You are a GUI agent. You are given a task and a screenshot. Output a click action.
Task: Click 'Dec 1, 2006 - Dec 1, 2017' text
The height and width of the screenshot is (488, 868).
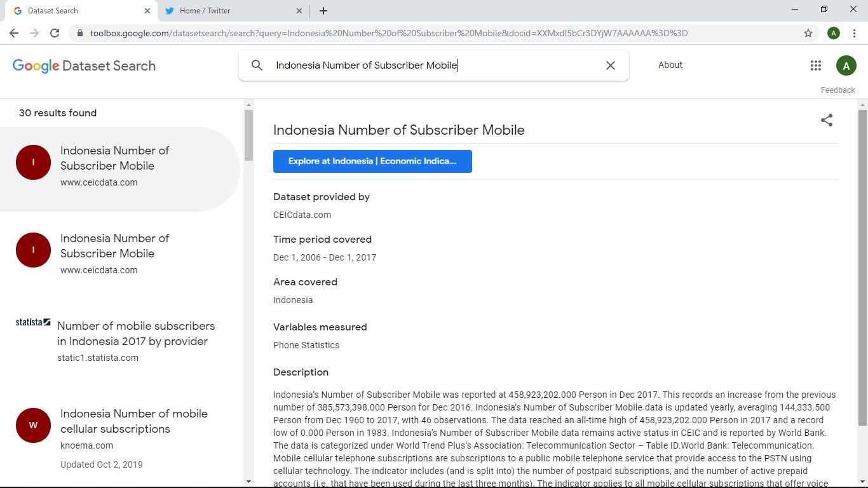[x=325, y=257]
